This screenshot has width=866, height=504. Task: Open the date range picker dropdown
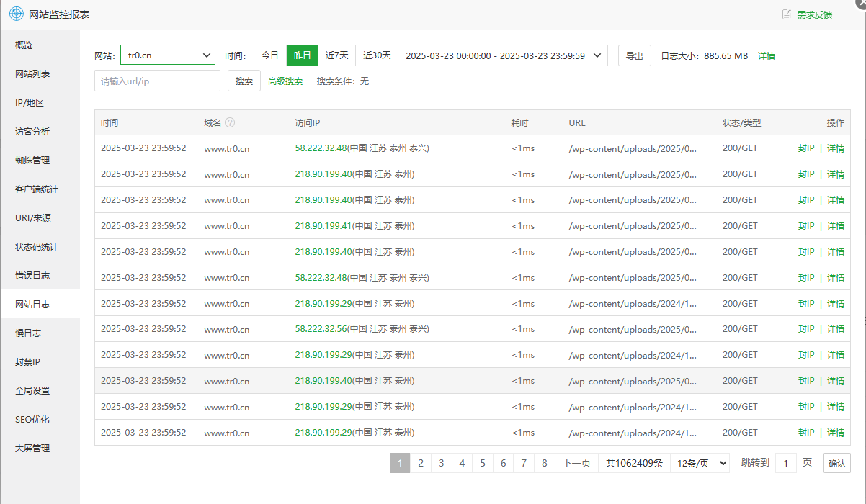[503, 55]
